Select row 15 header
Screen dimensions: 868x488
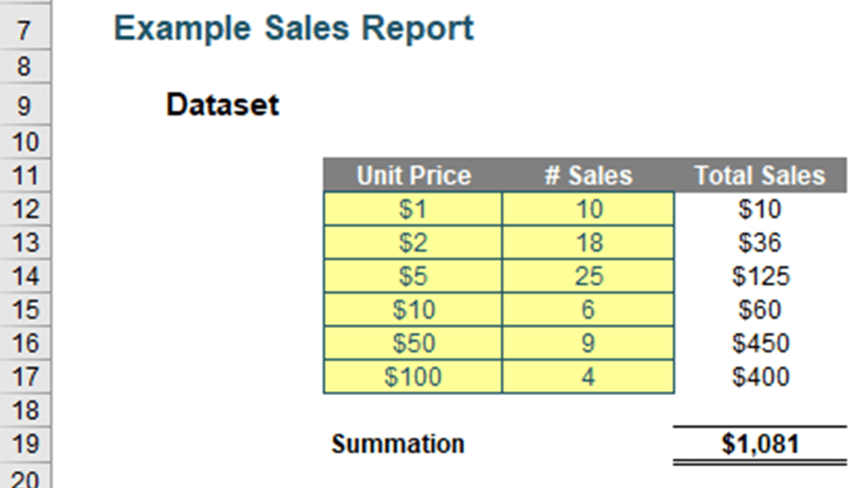tap(24, 310)
